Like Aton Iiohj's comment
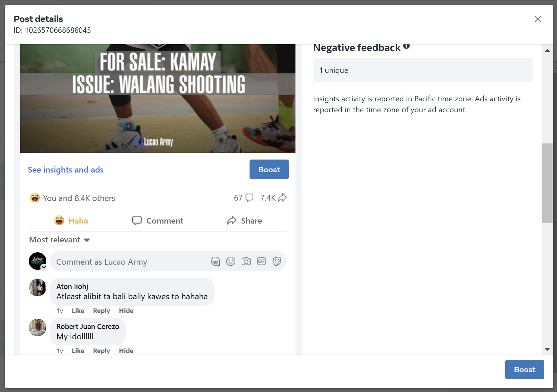The height and width of the screenshot is (392, 557). [78, 311]
